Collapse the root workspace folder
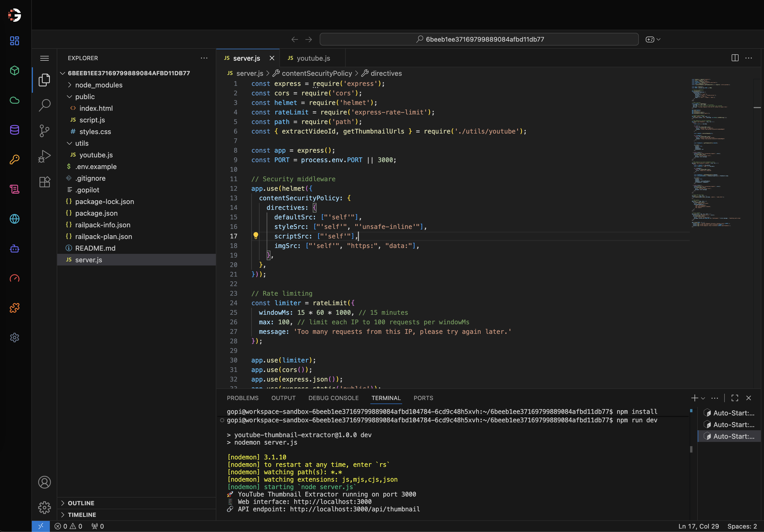 [x=63, y=73]
